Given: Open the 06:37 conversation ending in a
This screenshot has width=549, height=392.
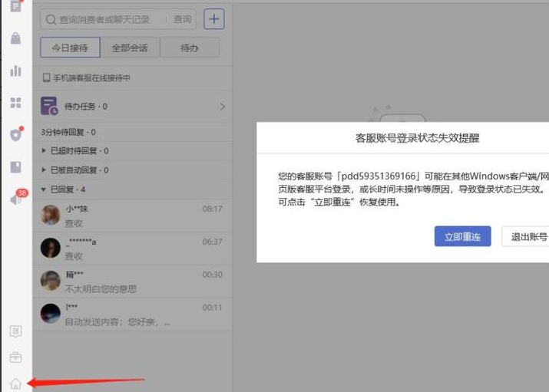Looking at the screenshot, I should point(132,249).
